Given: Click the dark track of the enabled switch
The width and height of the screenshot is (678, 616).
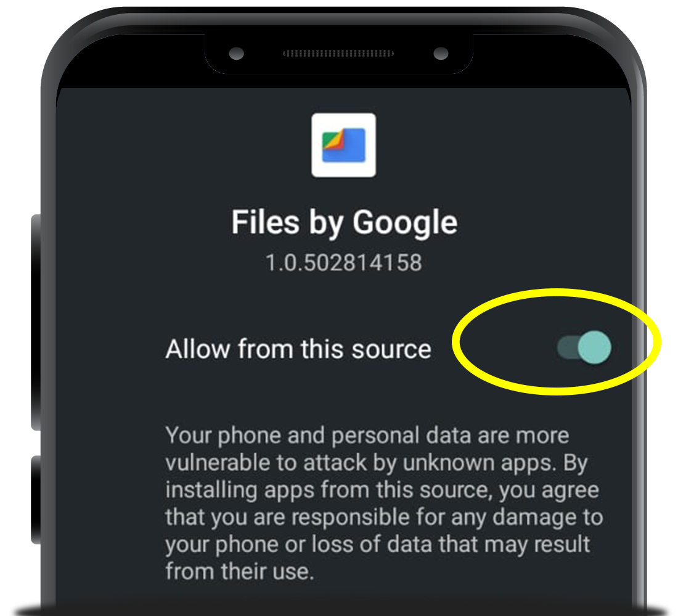Looking at the screenshot, I should tap(567, 347).
